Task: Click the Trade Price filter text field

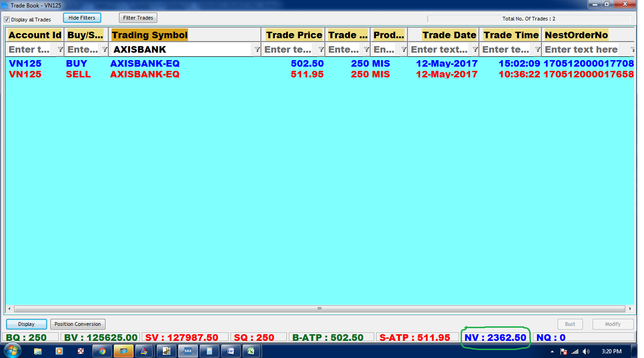Action: [290, 49]
